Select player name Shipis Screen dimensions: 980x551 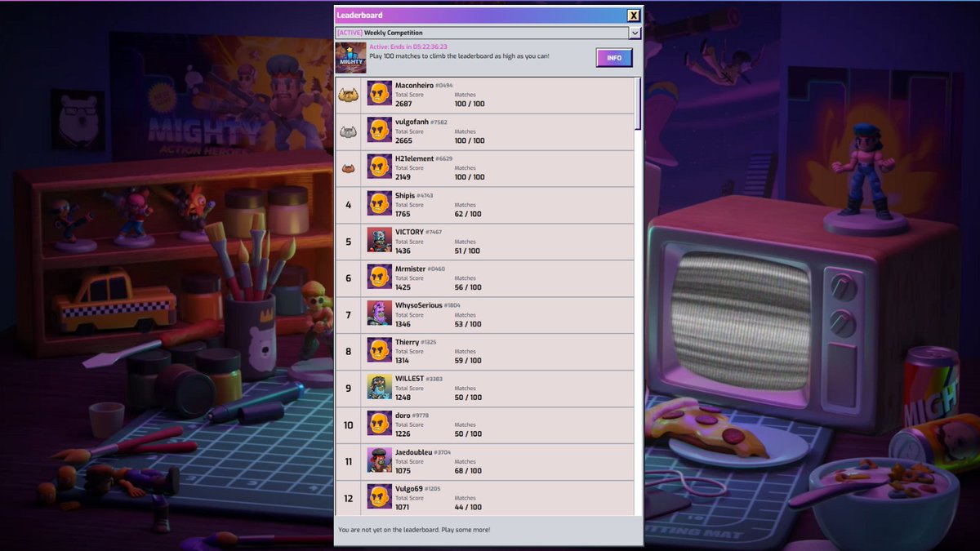point(405,195)
